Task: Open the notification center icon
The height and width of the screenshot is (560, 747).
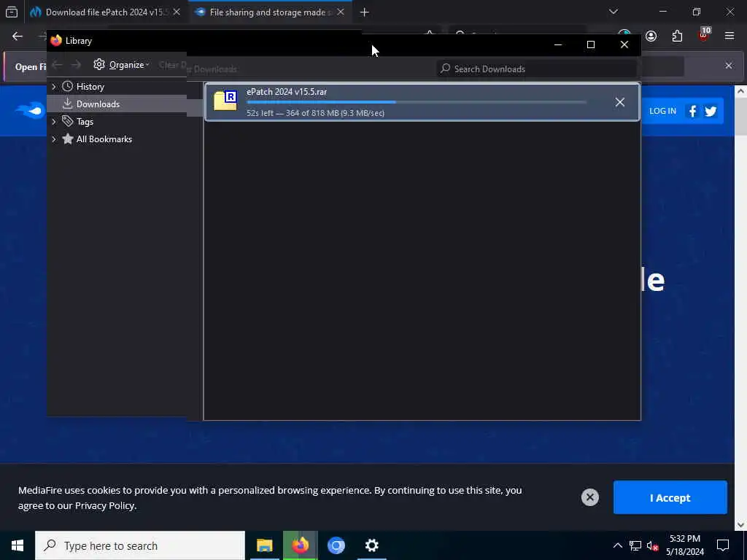Action: (x=723, y=545)
